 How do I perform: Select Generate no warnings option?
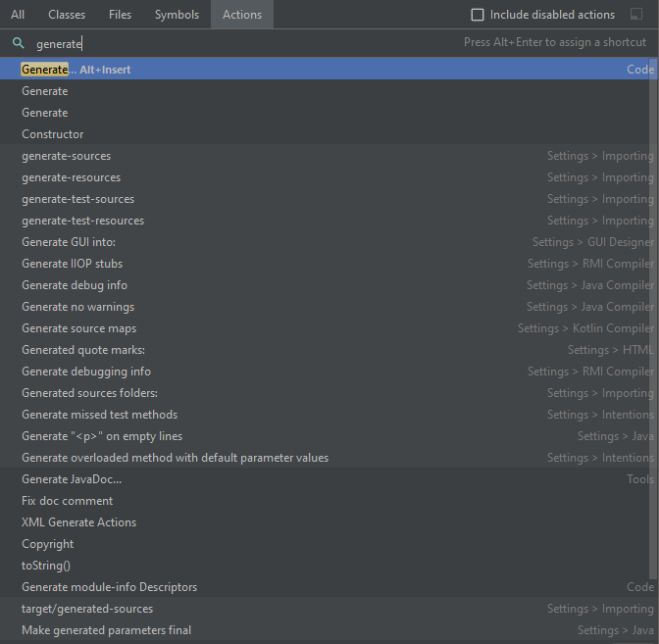(x=329, y=307)
